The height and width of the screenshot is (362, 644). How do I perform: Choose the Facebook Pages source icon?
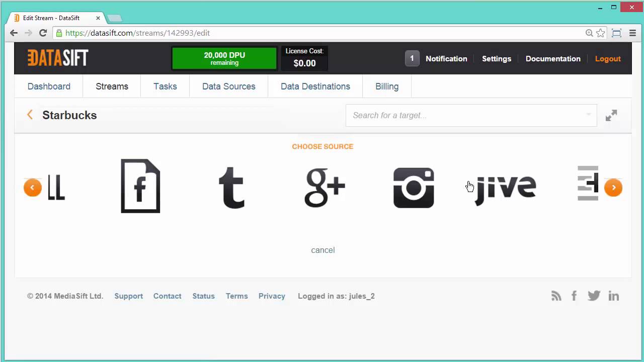click(x=140, y=186)
